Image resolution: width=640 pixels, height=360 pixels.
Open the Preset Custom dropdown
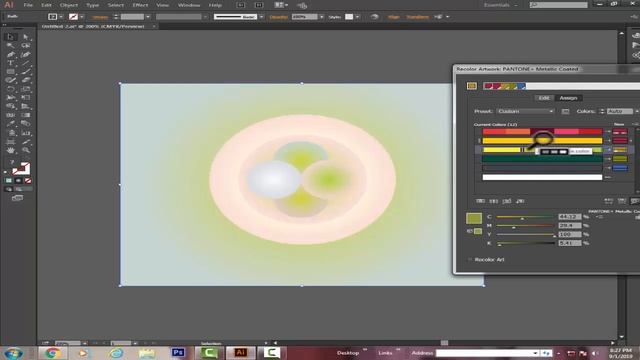(525, 111)
